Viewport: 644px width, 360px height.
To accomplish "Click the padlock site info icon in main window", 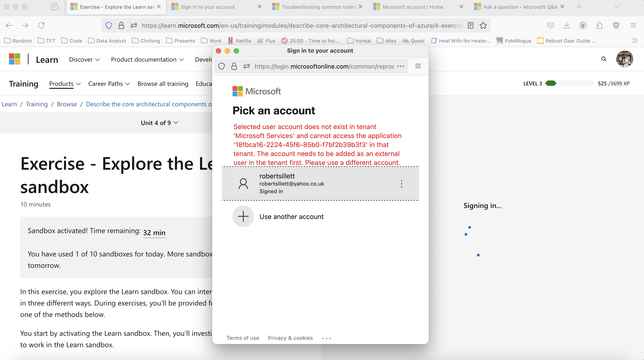I will [121, 25].
